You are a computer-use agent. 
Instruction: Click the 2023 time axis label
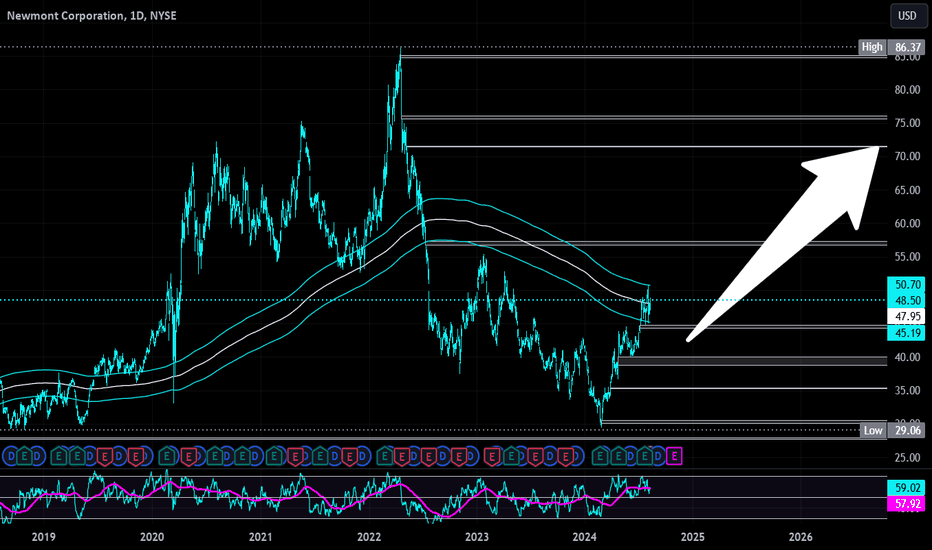pyautogui.click(x=477, y=538)
